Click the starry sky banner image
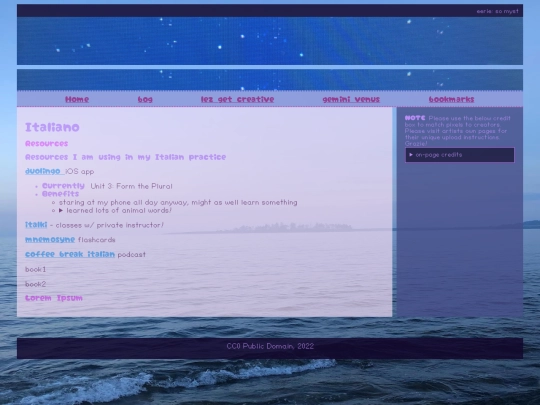Viewport: 540px width, 405px height. pos(270,41)
